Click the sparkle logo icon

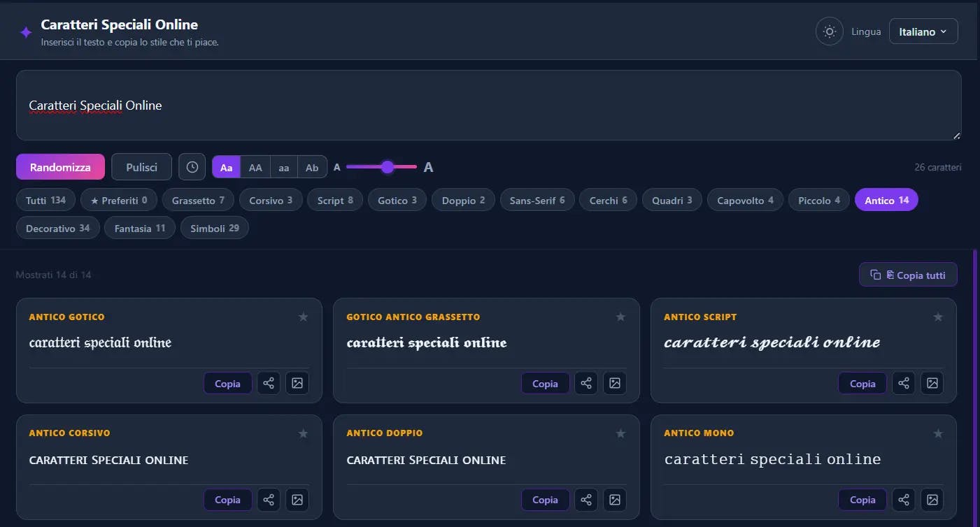tap(26, 32)
